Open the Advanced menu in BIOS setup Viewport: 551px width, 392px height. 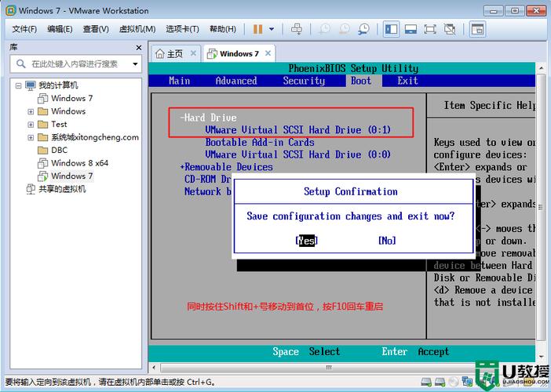tap(236, 81)
